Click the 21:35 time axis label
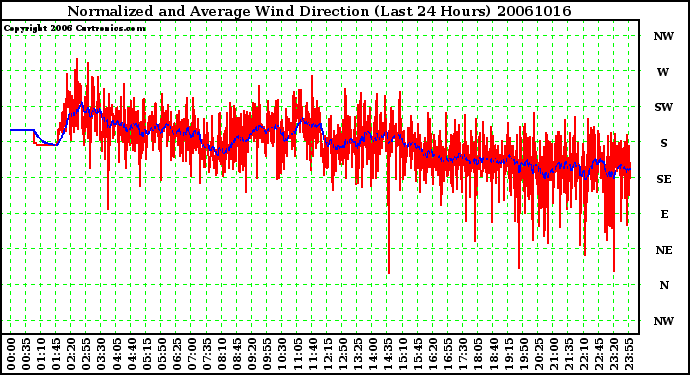This screenshot has height=375, width=690. (x=569, y=354)
